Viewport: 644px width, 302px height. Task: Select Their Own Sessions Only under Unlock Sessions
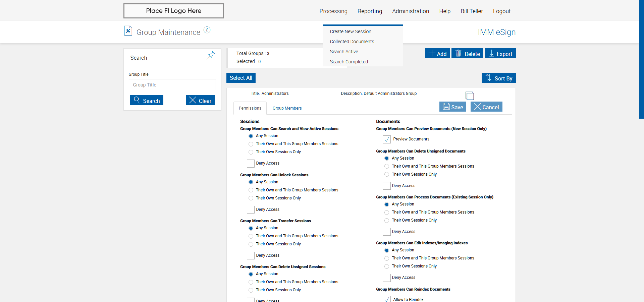[251, 198]
